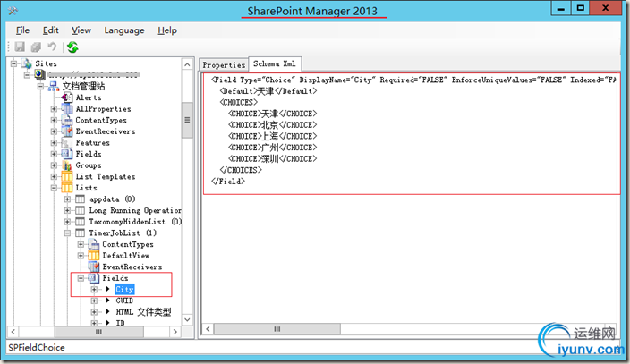Screen dimensions: 630x364
Task: Open the File menu
Action: [x=22, y=30]
